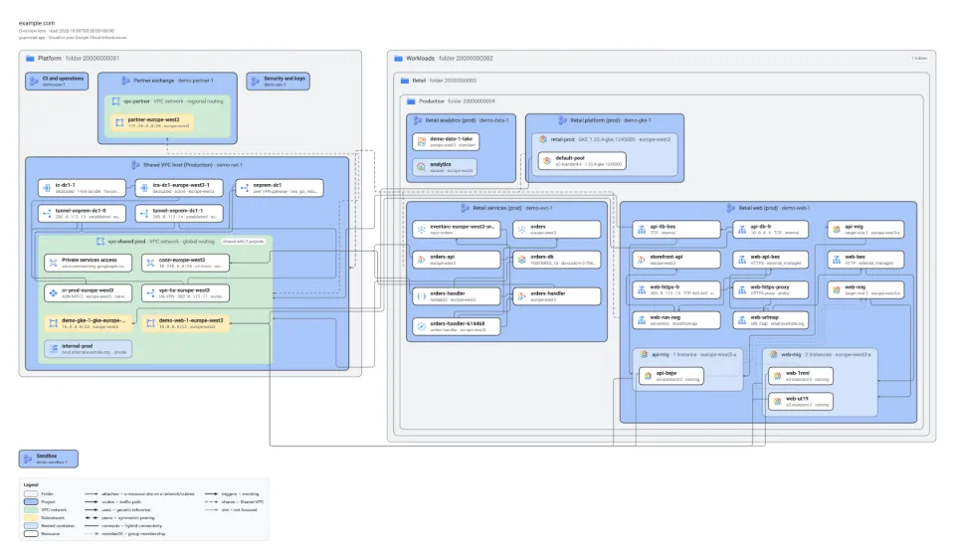Select the web-https-proxy node
The height and width of the screenshot is (560, 955).
[x=770, y=289]
